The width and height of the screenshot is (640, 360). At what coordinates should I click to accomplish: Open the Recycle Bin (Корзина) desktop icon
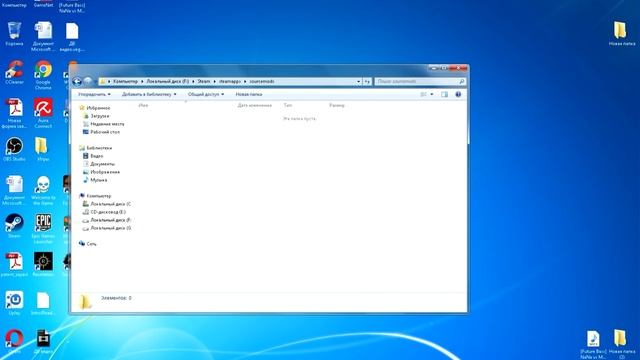coord(14,33)
